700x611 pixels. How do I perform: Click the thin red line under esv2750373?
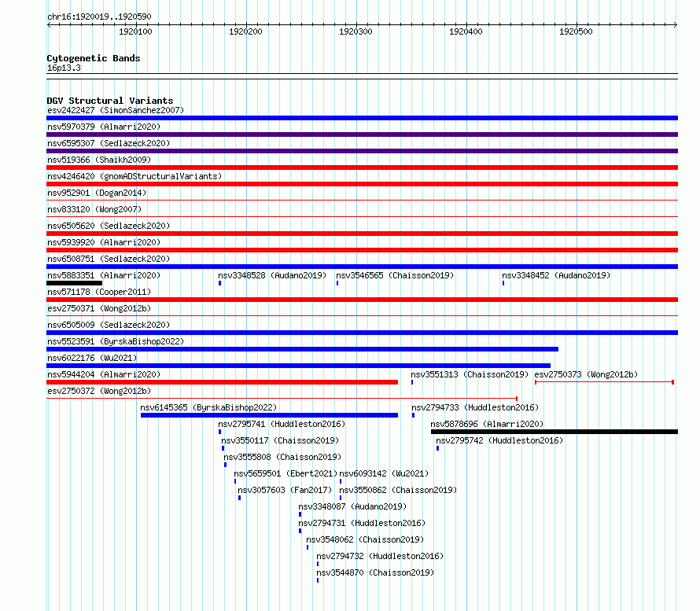click(x=604, y=382)
